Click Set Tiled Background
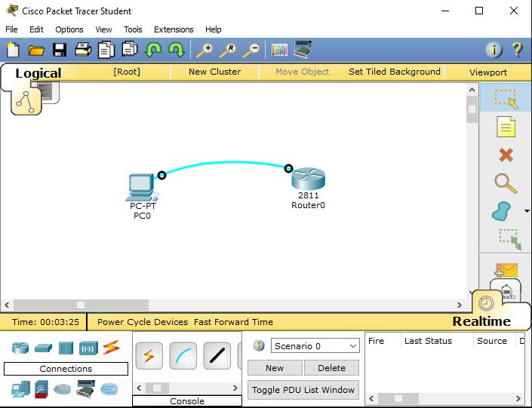Screen dimensions: 532x408 pos(395,72)
